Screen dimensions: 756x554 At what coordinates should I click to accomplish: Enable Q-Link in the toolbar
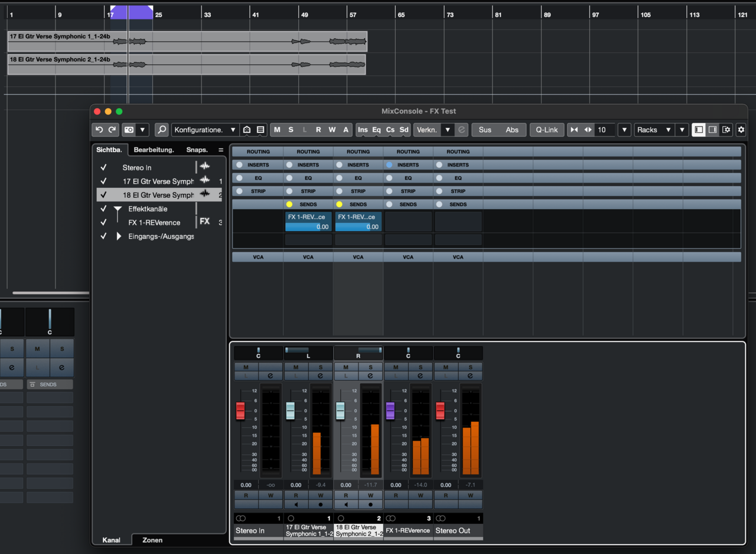(547, 130)
